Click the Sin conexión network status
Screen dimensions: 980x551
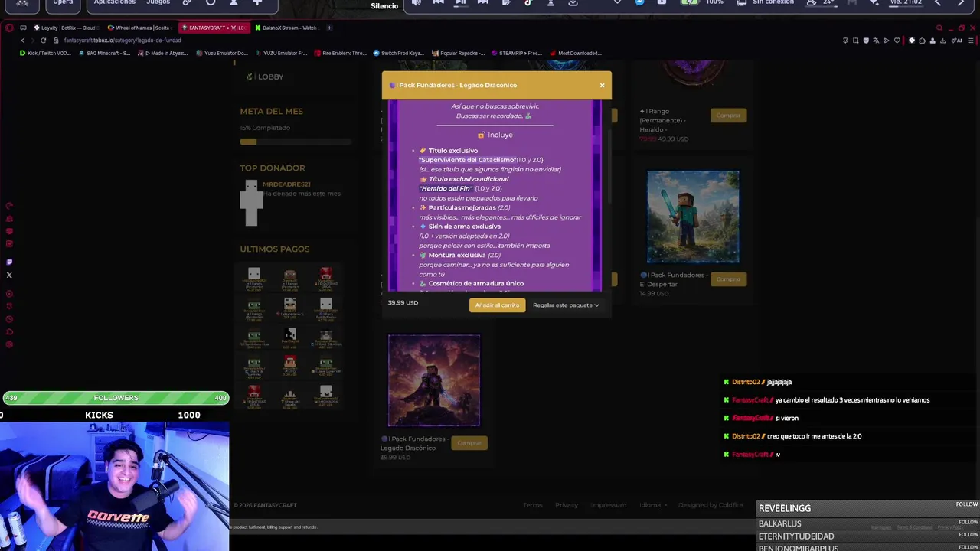pyautogui.click(x=773, y=2)
